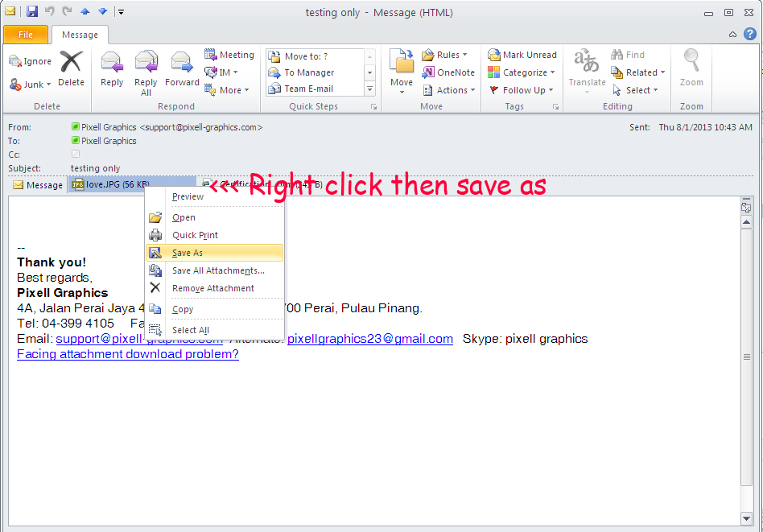Screen dimensions: 763x532
Task: Select Save All Attachments in context menu
Action: point(217,270)
